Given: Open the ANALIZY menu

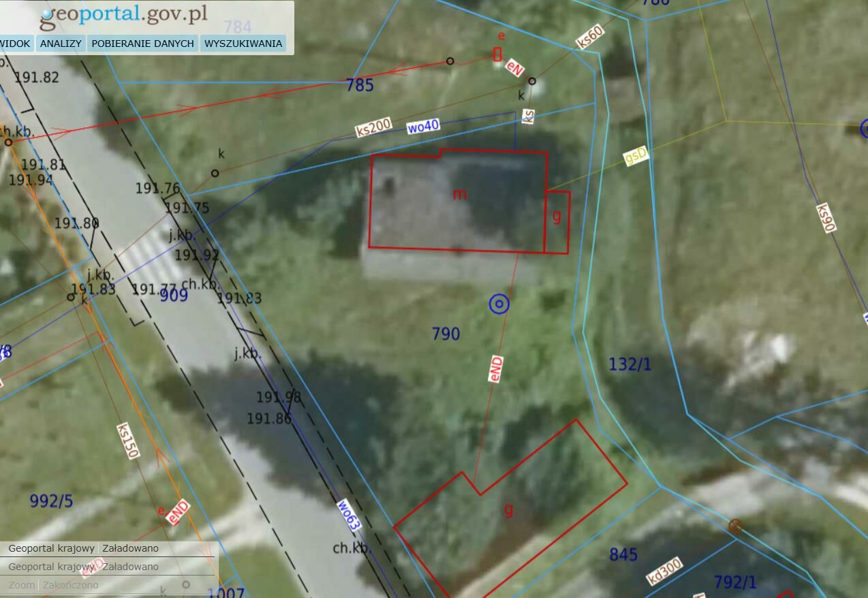Looking at the screenshot, I should pos(61,44).
